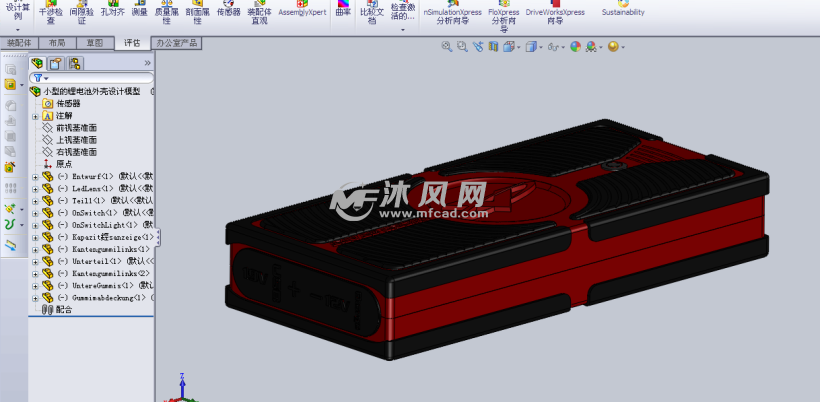
Task: Open 装配体直观 assembly visualization
Action: pyautogui.click(x=259, y=12)
